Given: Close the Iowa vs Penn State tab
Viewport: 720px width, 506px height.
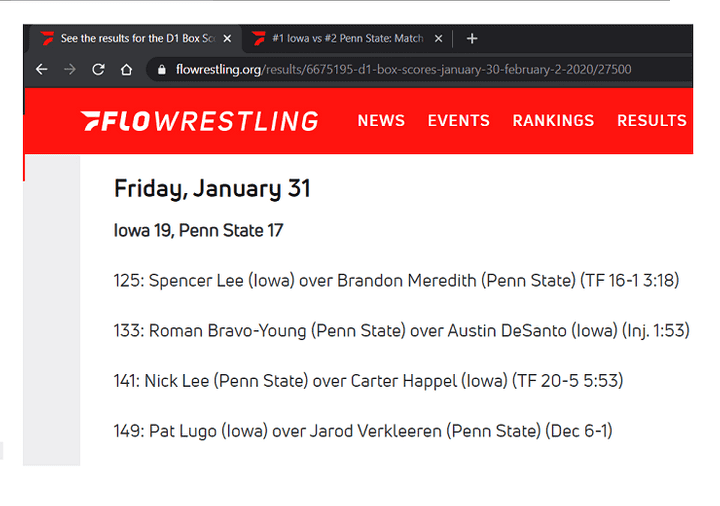Looking at the screenshot, I should (x=438, y=39).
